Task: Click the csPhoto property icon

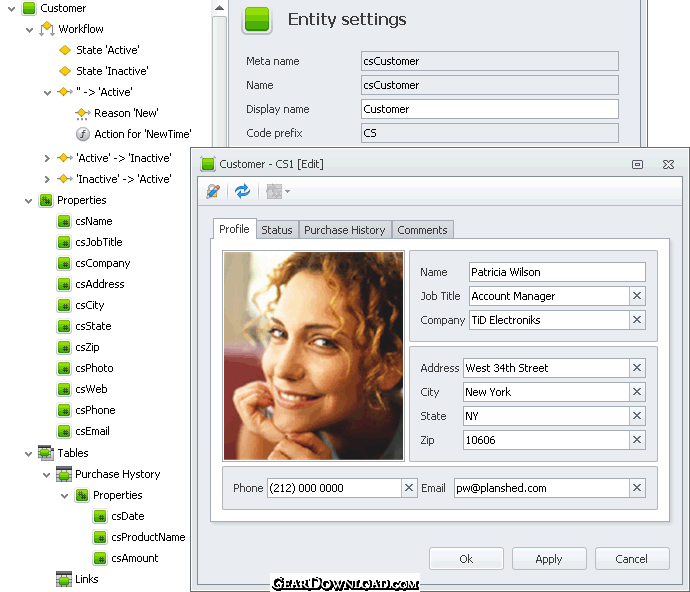Action: coord(64,368)
